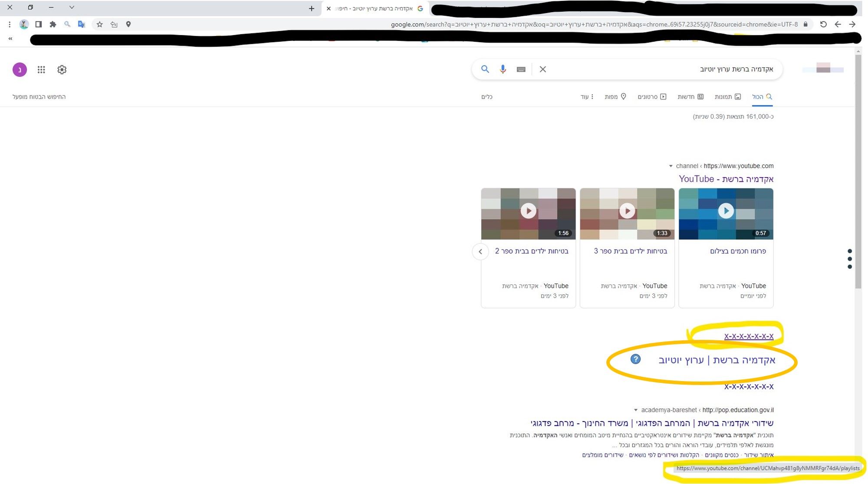Click the voice search microphone icon
The width and height of the screenshot is (868, 484).
[503, 69]
